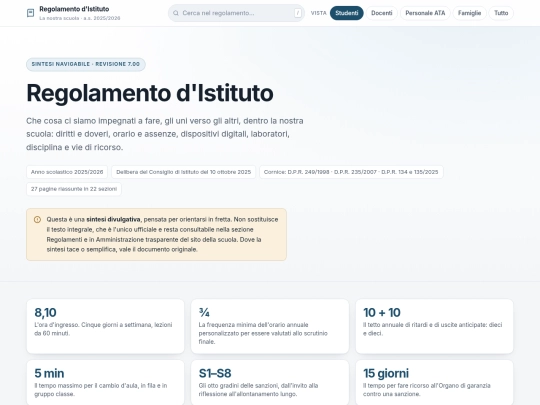Image resolution: width=540 pixels, height=405 pixels.
Task: Click the magnifier icon in search box
Action: pyautogui.click(x=176, y=13)
